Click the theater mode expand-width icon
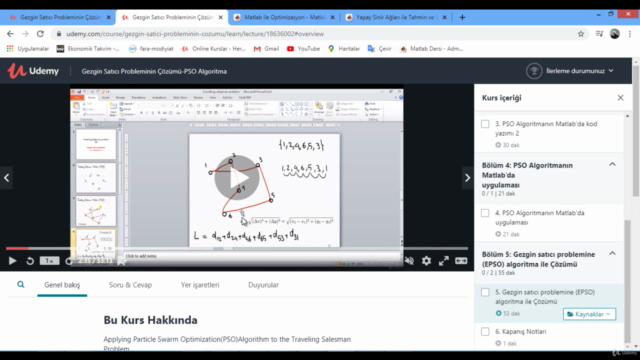The width and height of the screenshot is (640, 360). click(461, 261)
